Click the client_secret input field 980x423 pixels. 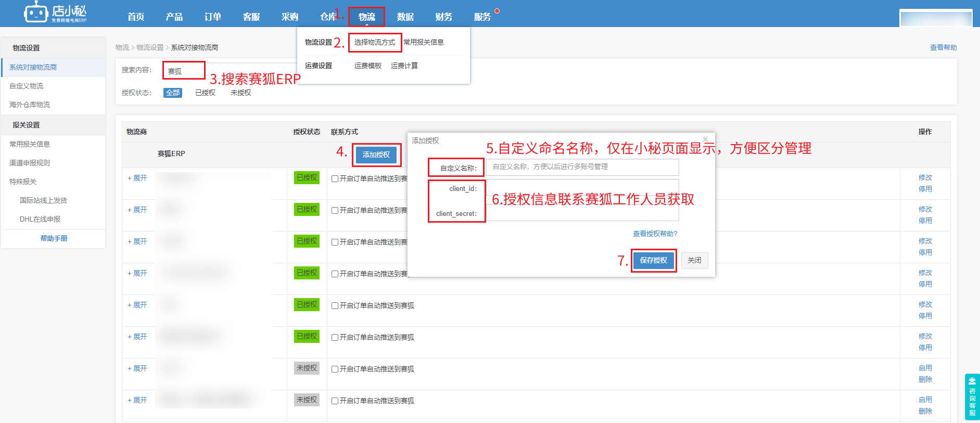click(x=582, y=213)
